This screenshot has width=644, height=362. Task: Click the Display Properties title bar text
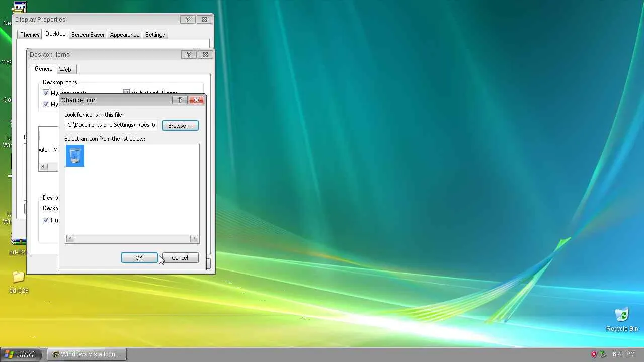click(40, 19)
